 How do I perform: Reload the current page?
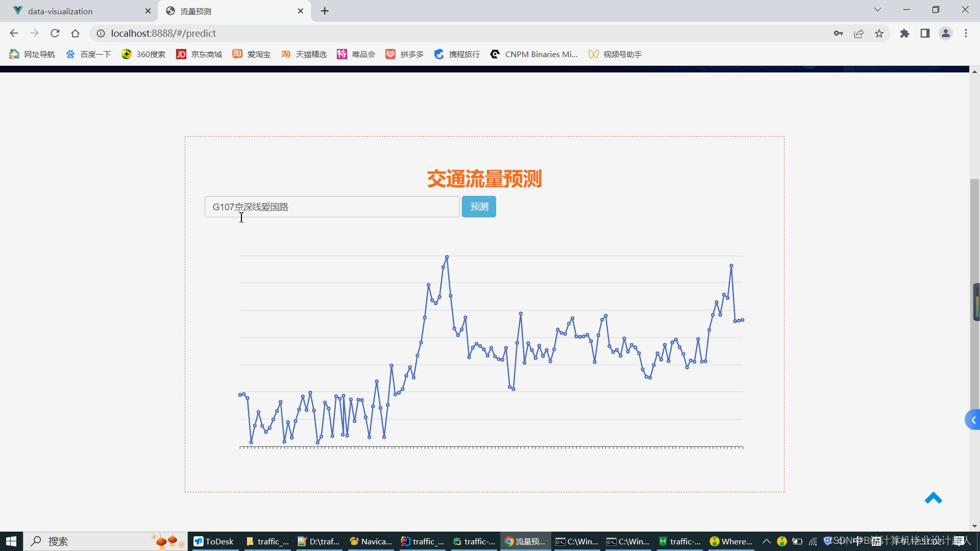pyautogui.click(x=55, y=33)
